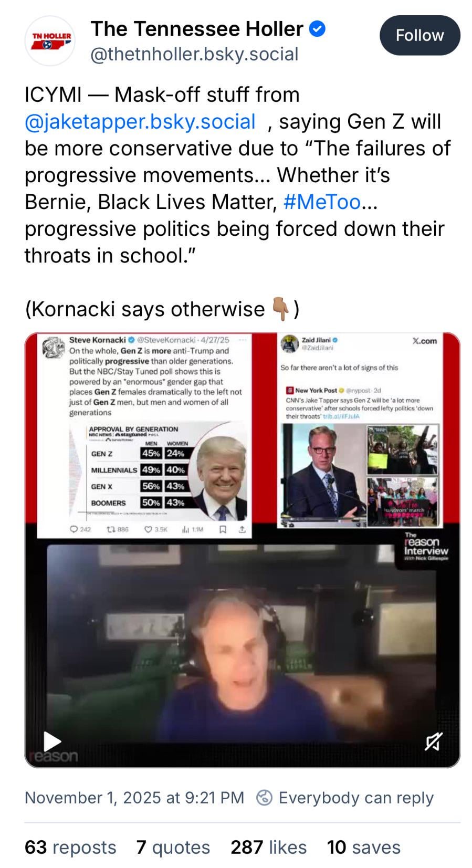Open the Tennessee Holler profile avatar
The image size is (472, 868).
(x=50, y=40)
